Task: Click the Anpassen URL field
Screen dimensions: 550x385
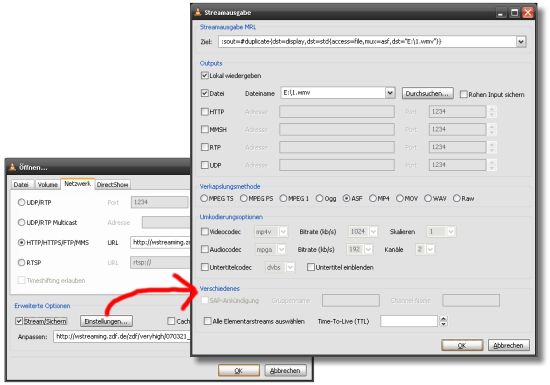Action: (x=122, y=337)
